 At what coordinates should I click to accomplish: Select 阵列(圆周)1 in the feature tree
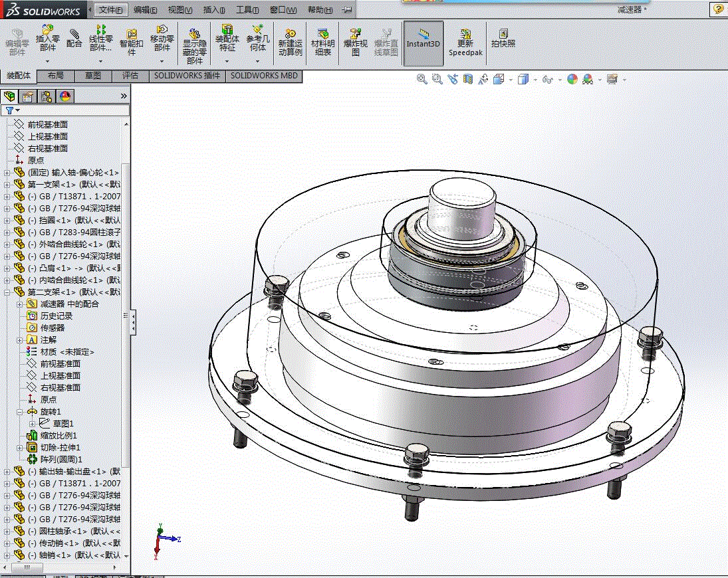[x=61, y=459]
